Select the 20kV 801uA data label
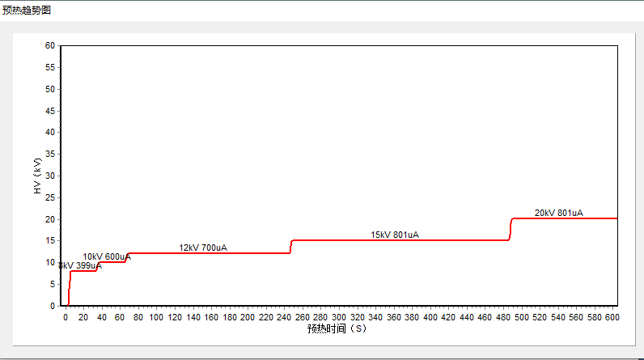The height and width of the screenshot is (360, 644). click(558, 213)
